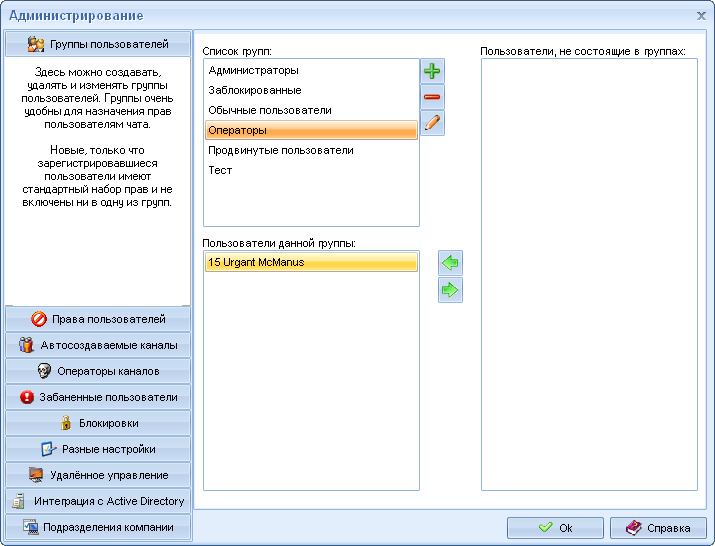Click the pencil edit group icon
Screen dimensions: 715x546
point(432,123)
